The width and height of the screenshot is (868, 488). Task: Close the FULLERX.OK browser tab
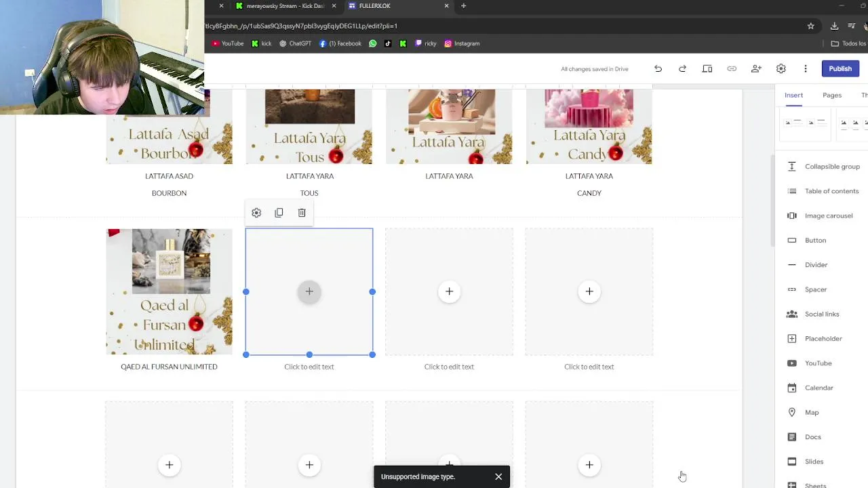tap(446, 6)
